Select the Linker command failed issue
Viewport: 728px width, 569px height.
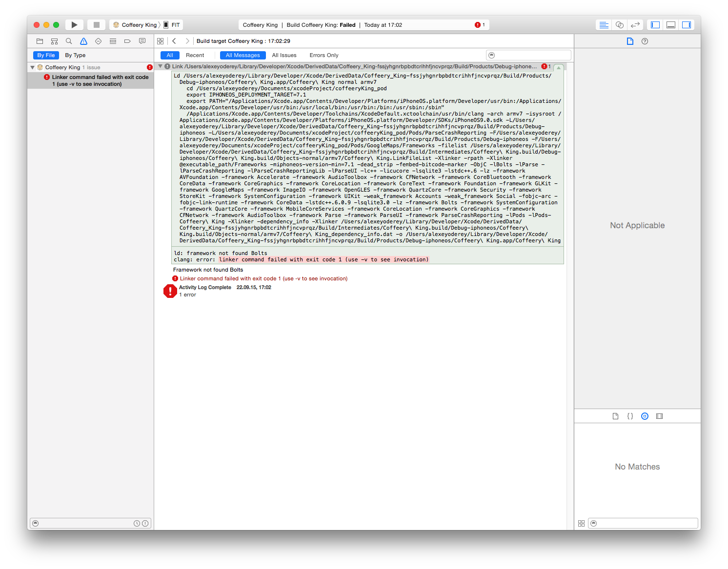click(91, 80)
